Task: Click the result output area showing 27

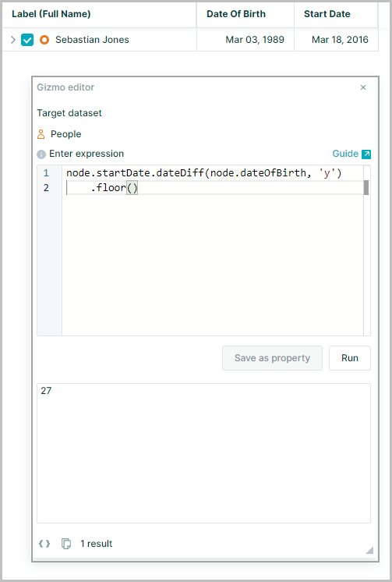Action: click(203, 453)
